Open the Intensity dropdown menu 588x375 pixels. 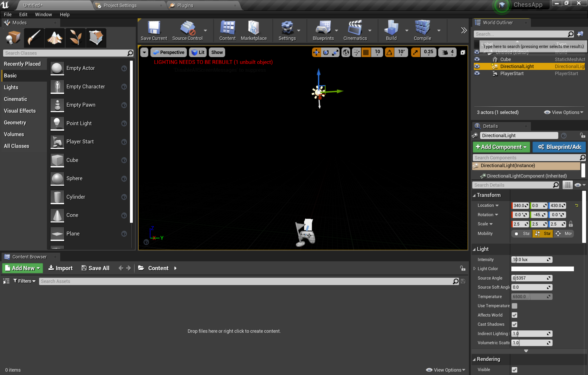[549, 259]
